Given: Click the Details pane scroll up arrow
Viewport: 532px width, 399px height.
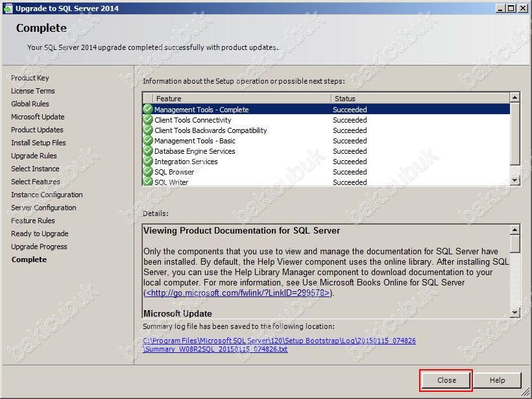Looking at the screenshot, I should [514, 230].
